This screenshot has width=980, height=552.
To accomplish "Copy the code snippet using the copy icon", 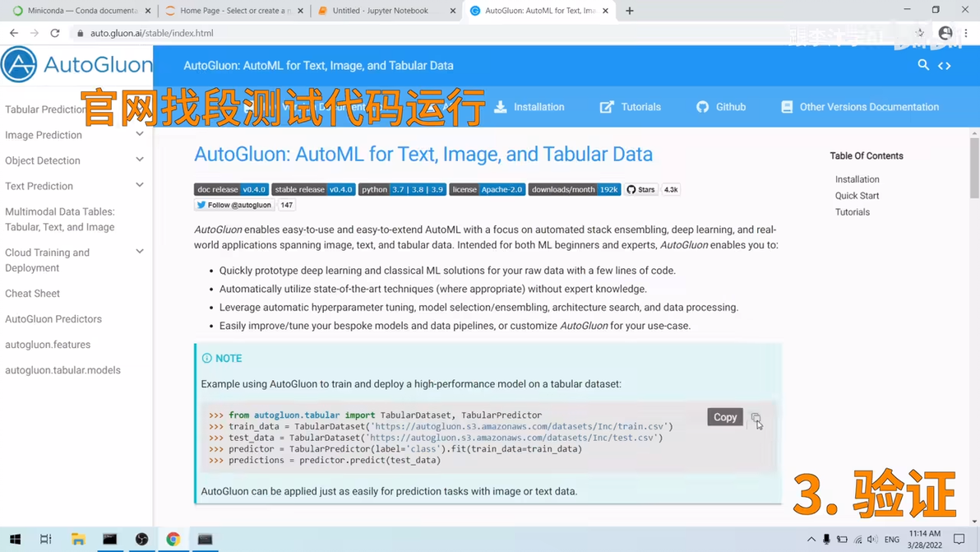I will (x=756, y=417).
